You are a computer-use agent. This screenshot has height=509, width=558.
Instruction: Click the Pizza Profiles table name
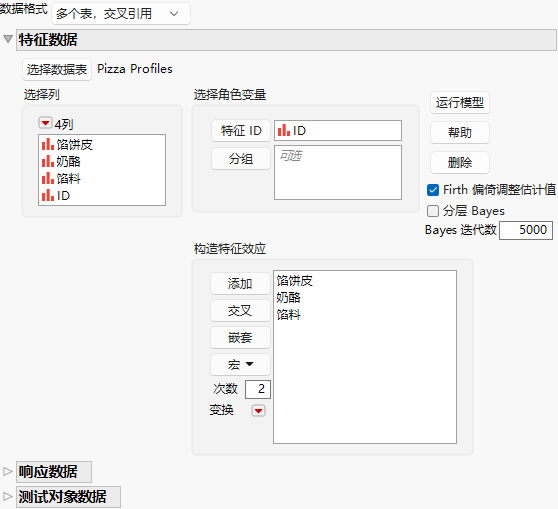click(x=135, y=69)
